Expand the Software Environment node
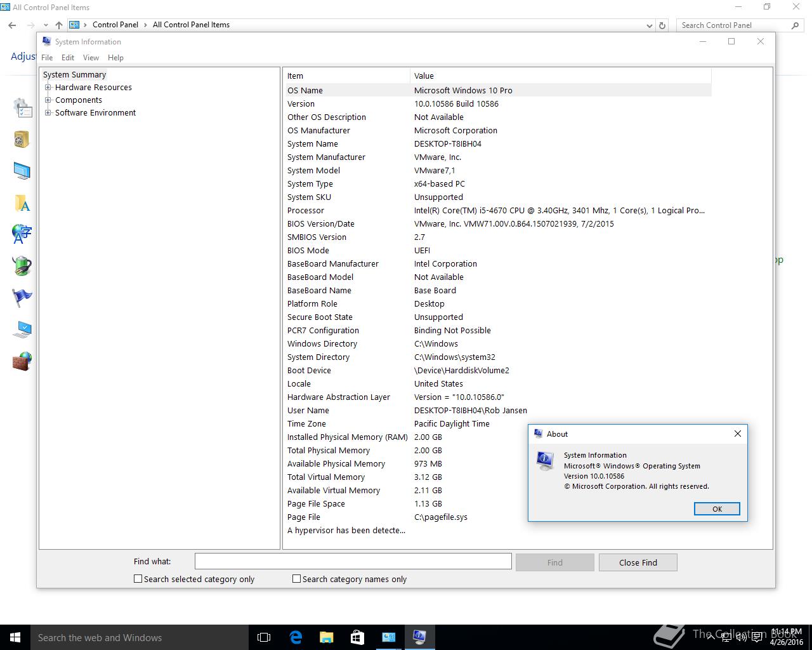 [x=48, y=113]
